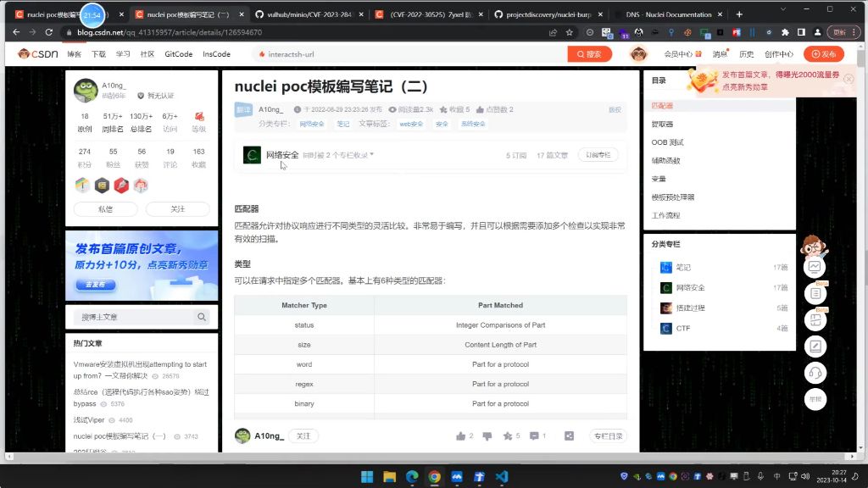
Task: Click the CSDN search input field
Action: point(409,53)
